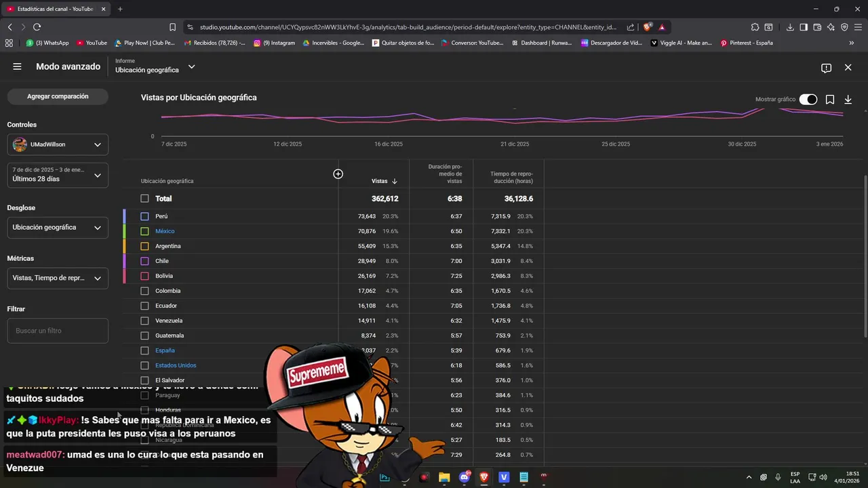868x488 pixels.
Task: Close the advanced mode panel
Action: pos(848,68)
